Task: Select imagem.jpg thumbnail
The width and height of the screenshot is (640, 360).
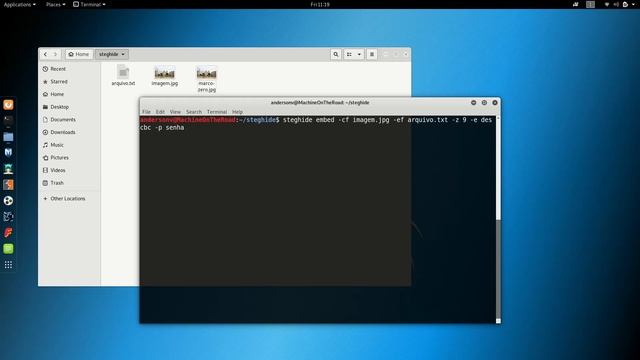Action: [164, 73]
